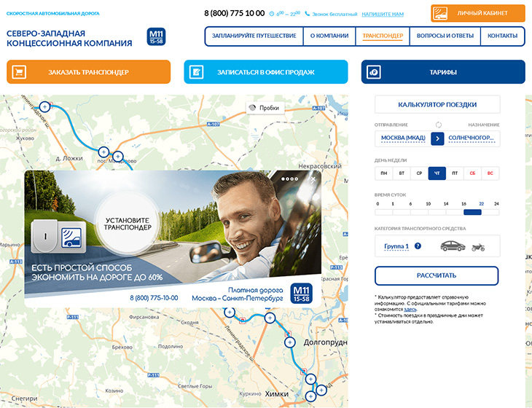Swap the departure and destination with the refresh icon

(x=439, y=125)
